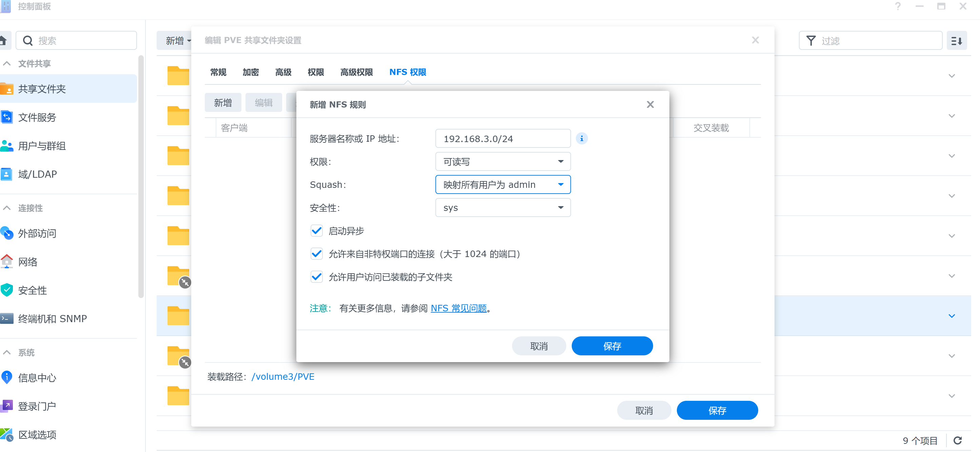Open the Squash dropdown 映射所有用户为 admin
This screenshot has width=980, height=452.
[x=503, y=184]
